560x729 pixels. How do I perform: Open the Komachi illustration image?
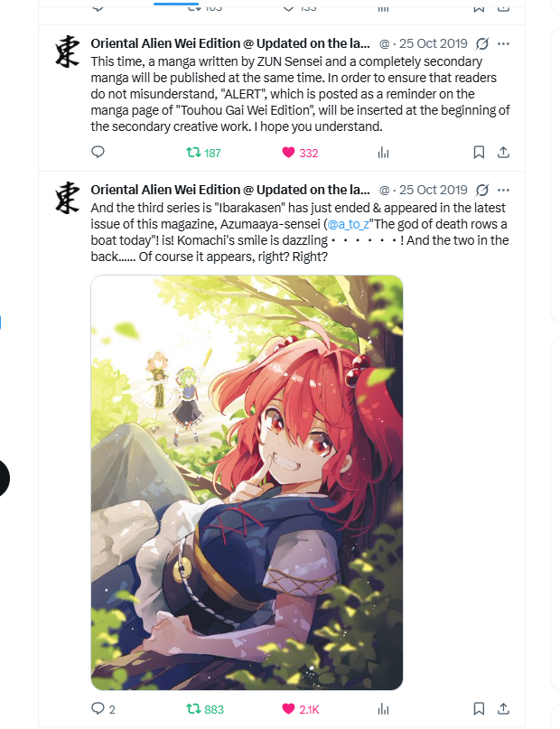pyautogui.click(x=247, y=482)
